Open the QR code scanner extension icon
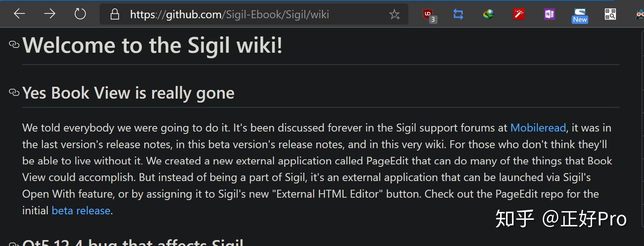The height and width of the screenshot is (246, 644). [x=610, y=14]
